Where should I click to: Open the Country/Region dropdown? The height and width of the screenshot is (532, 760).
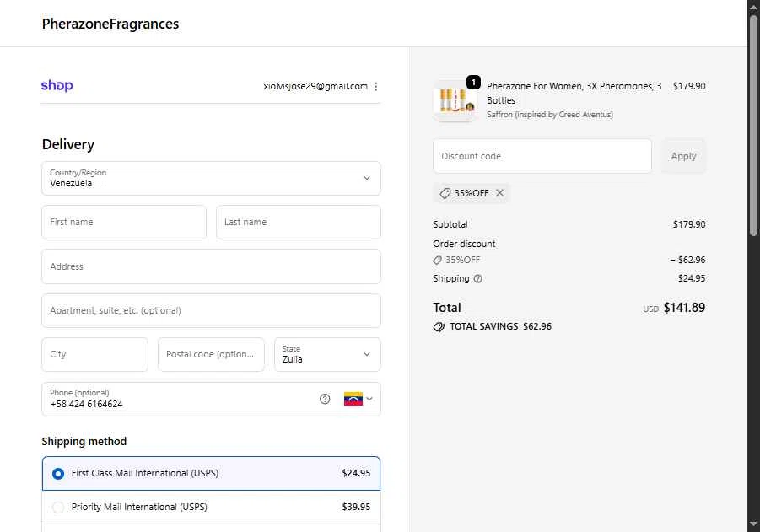click(212, 178)
